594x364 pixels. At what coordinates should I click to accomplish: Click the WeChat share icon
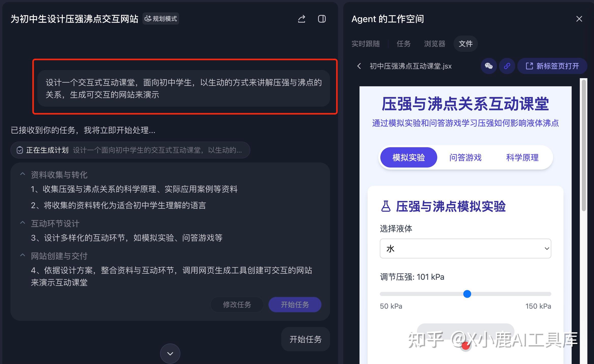point(489,66)
